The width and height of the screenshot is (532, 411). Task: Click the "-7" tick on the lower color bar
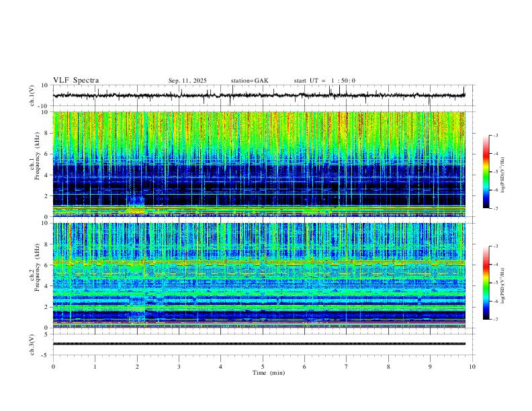495,320
